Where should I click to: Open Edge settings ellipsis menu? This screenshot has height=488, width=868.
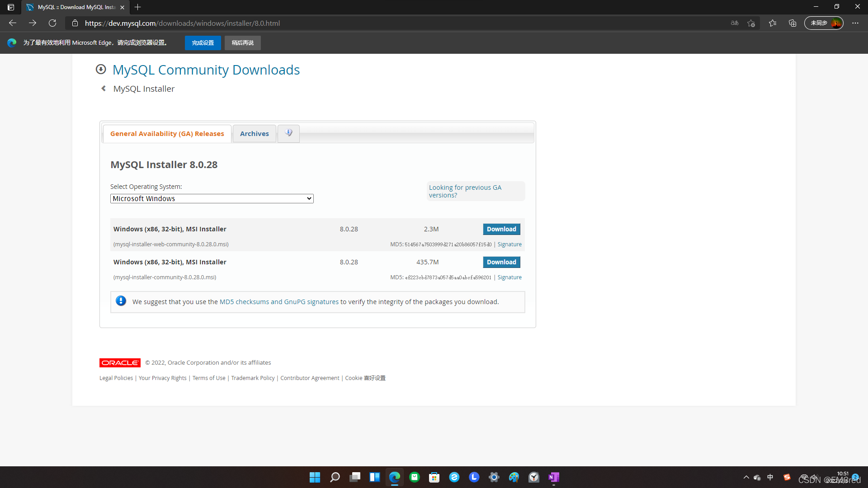coord(855,23)
